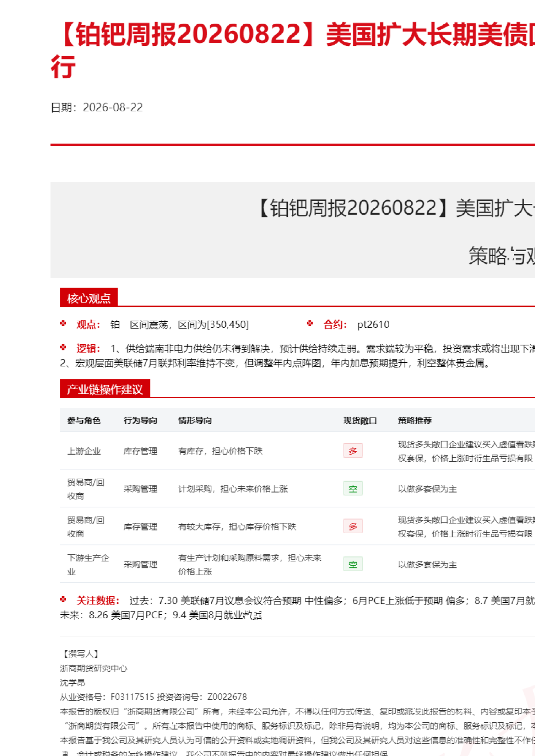Screen dimensions: 535x756
Task: Select the cell 计划采购，担心未来价格上涨
Action: tap(233, 489)
